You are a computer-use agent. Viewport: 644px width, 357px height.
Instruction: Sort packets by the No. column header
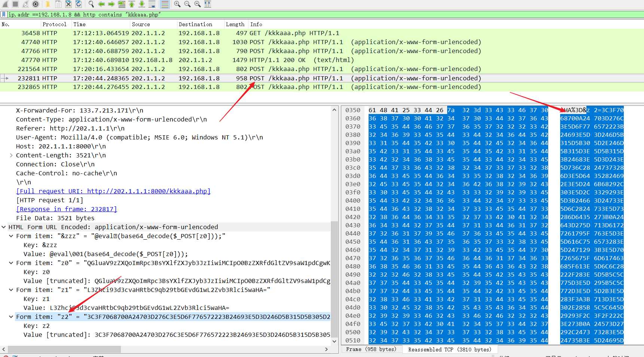[x=21, y=24]
